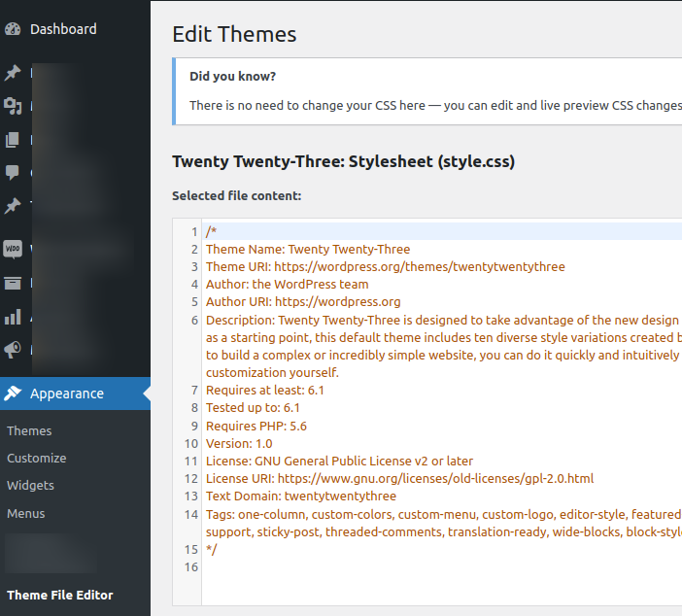
Task: Click the Appearance paintbrush icon
Action: tap(13, 394)
